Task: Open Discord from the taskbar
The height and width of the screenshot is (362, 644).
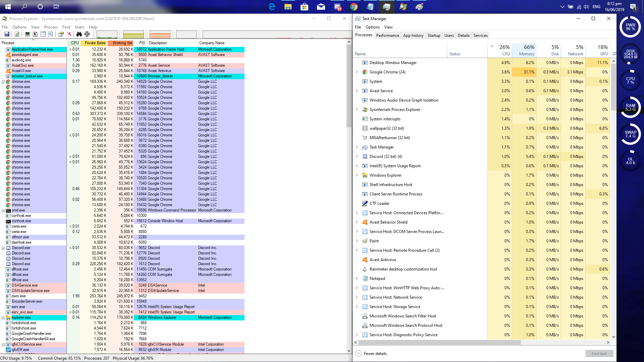Action: (337, 7)
